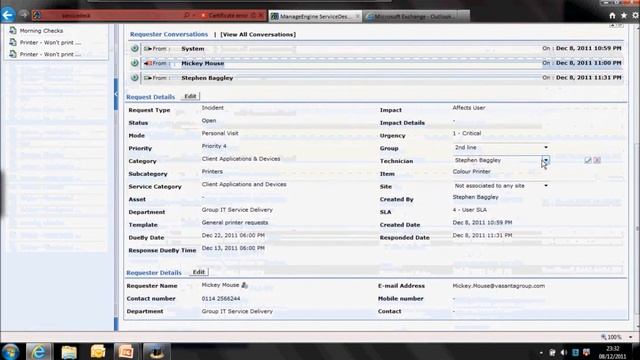Open browser Tools gear icon
Screen dimensions: 640x360
(x=636, y=16)
